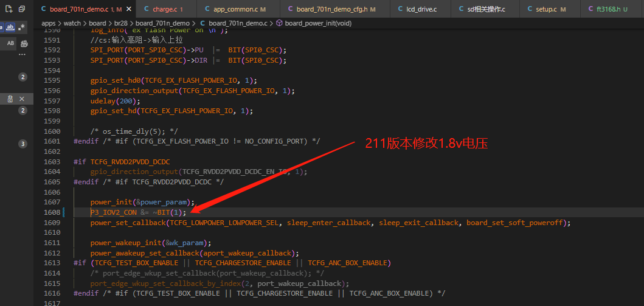Image resolution: width=644 pixels, height=306 pixels.
Task: Click the C file icon on charge.c tab
Action: (147, 9)
